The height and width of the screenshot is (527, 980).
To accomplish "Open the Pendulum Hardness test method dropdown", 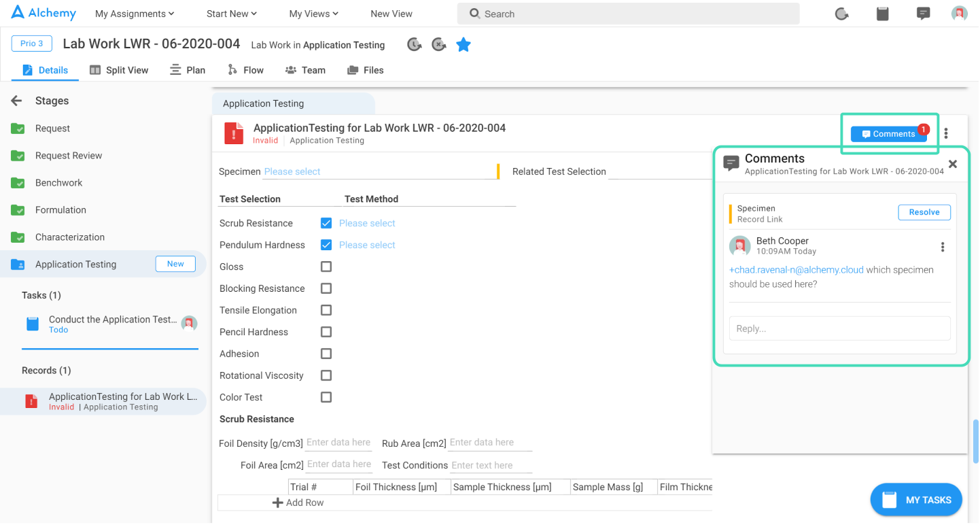I will pos(367,245).
